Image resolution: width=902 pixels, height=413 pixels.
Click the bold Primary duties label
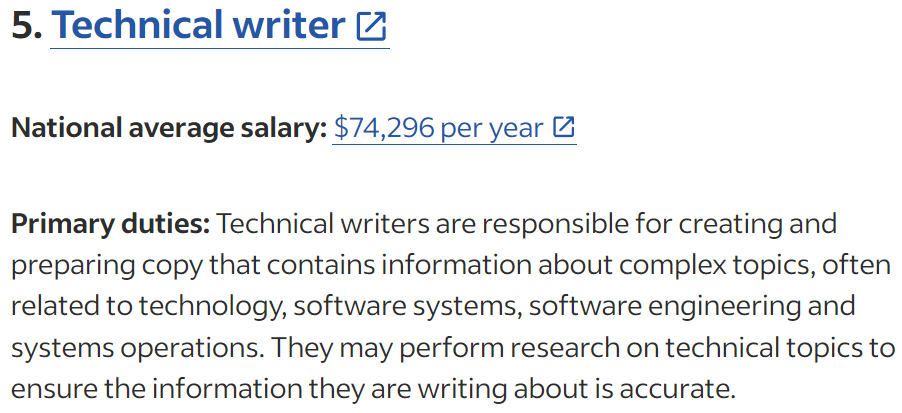pos(111,224)
